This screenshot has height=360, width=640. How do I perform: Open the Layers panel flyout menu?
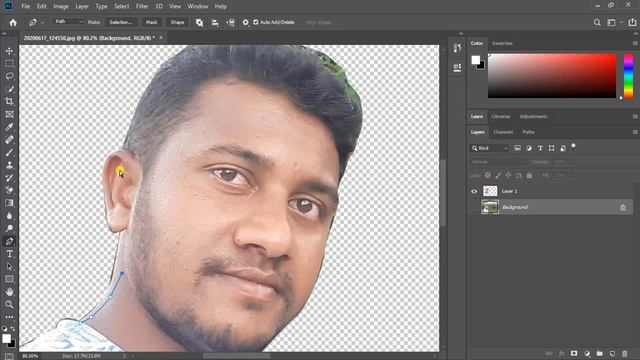click(635, 132)
